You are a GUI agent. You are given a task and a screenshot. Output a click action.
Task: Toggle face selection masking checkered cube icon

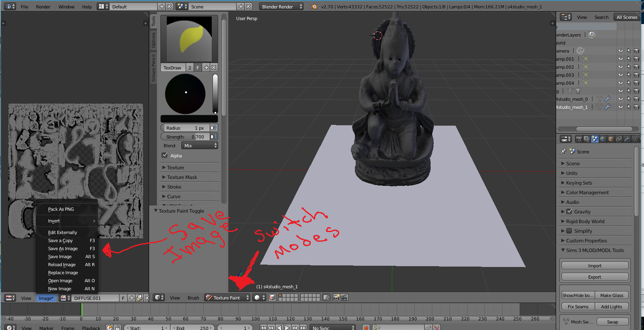(x=272, y=297)
